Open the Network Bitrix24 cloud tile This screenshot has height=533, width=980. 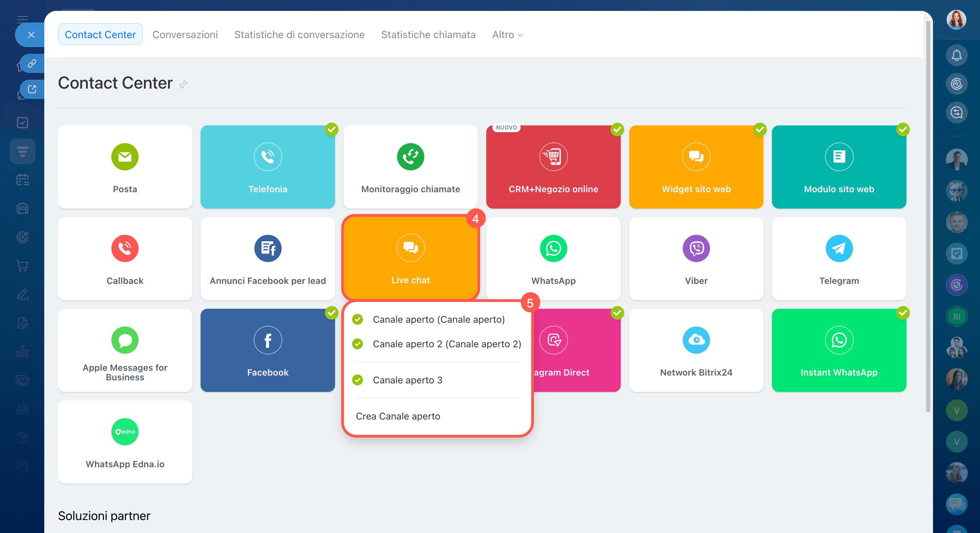pos(696,350)
